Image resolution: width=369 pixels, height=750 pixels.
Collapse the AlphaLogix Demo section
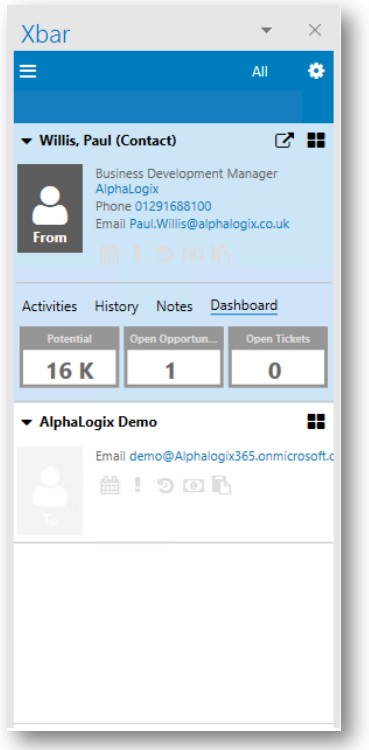[27, 422]
